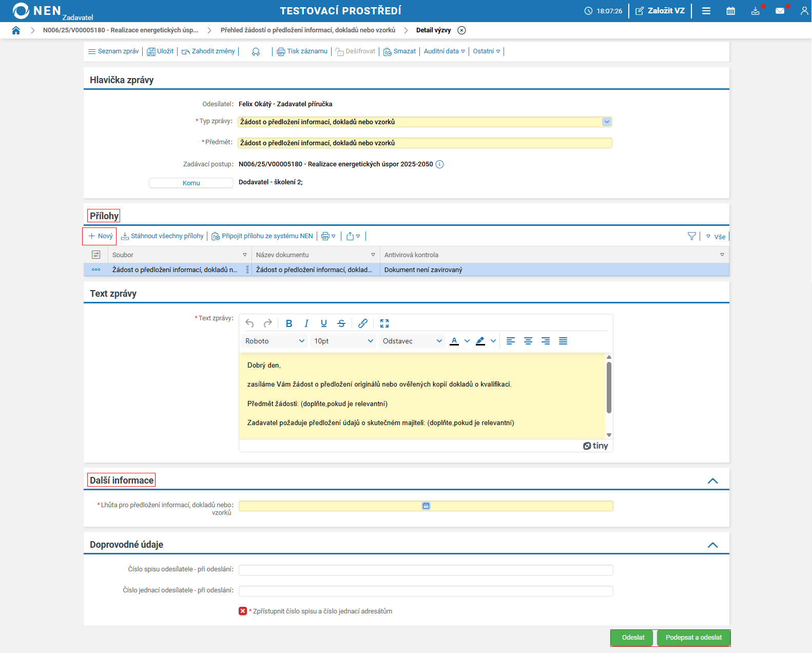Screen dimensions: 812x653
Task: Open Typ zprávy dropdown
Action: pos(607,122)
